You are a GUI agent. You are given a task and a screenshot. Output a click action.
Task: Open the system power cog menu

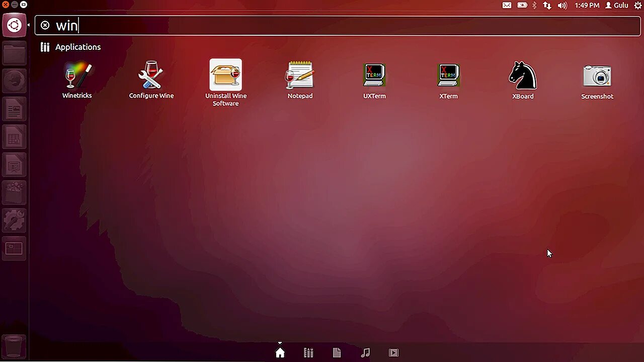(x=637, y=6)
